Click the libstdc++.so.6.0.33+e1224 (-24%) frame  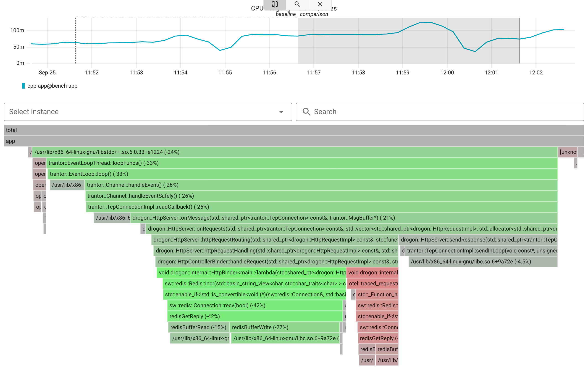[295, 152]
